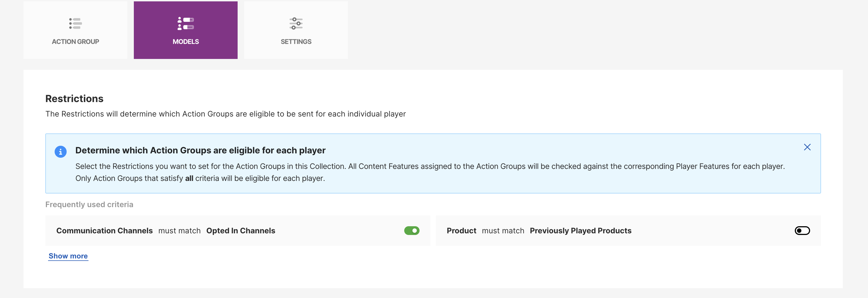Viewport: 868px width, 298px height.
Task: Click Communication Channels criteria label
Action: (x=104, y=231)
